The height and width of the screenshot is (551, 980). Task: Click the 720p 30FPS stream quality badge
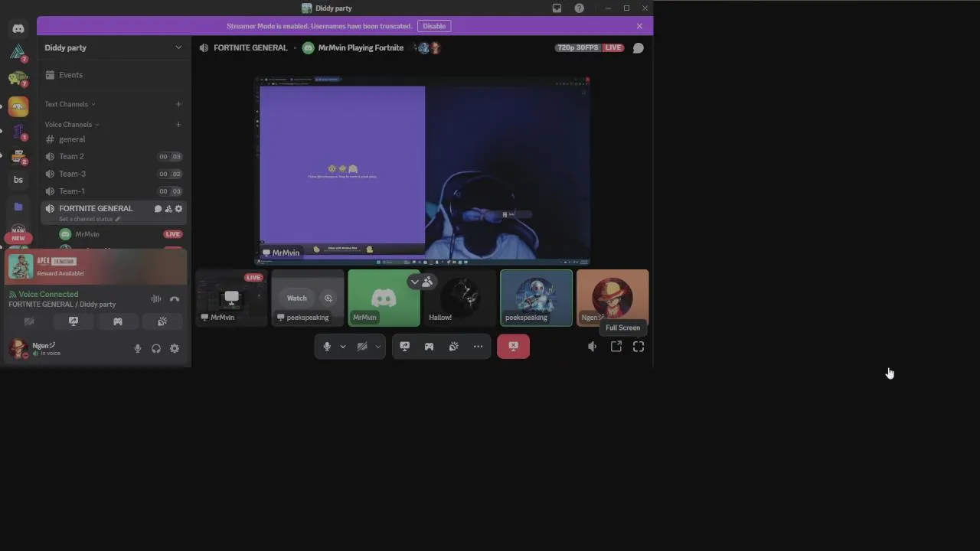click(x=577, y=47)
